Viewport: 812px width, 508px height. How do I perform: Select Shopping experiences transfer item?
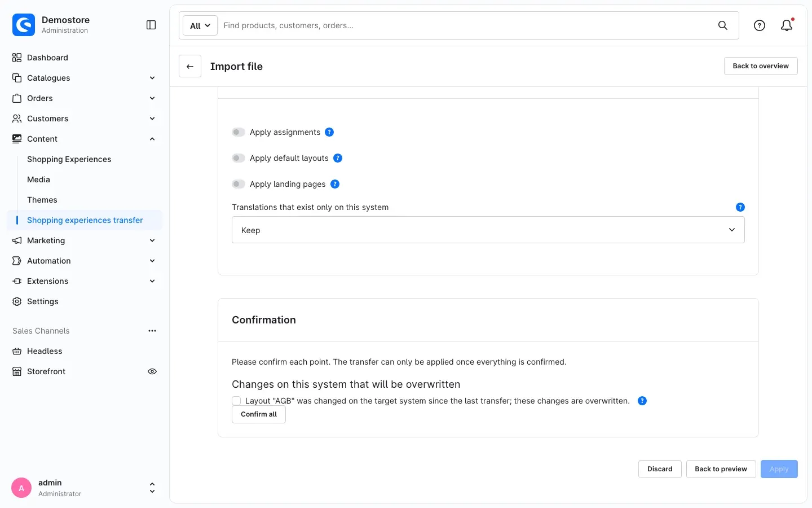tap(85, 220)
